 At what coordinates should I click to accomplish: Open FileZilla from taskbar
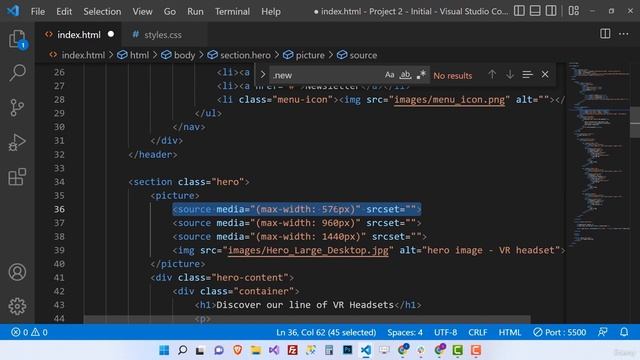coord(292,350)
